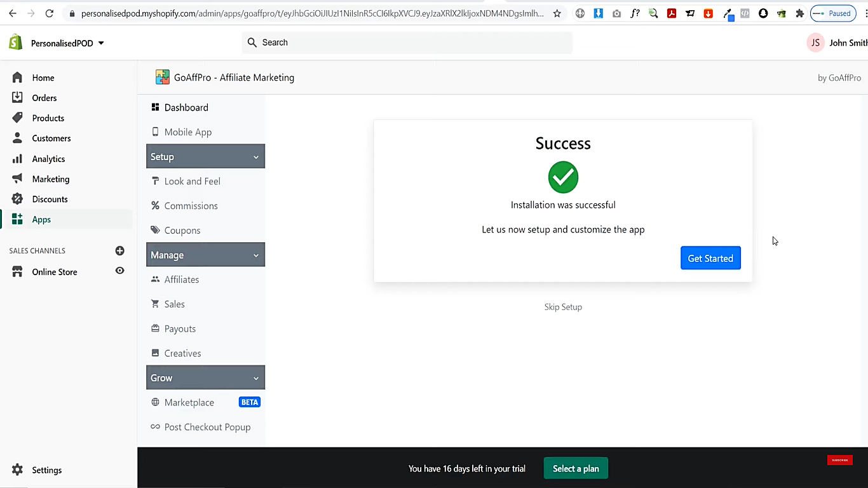Click the red Adobe Acrobat extension icon
Image resolution: width=868 pixels, height=488 pixels.
click(672, 13)
